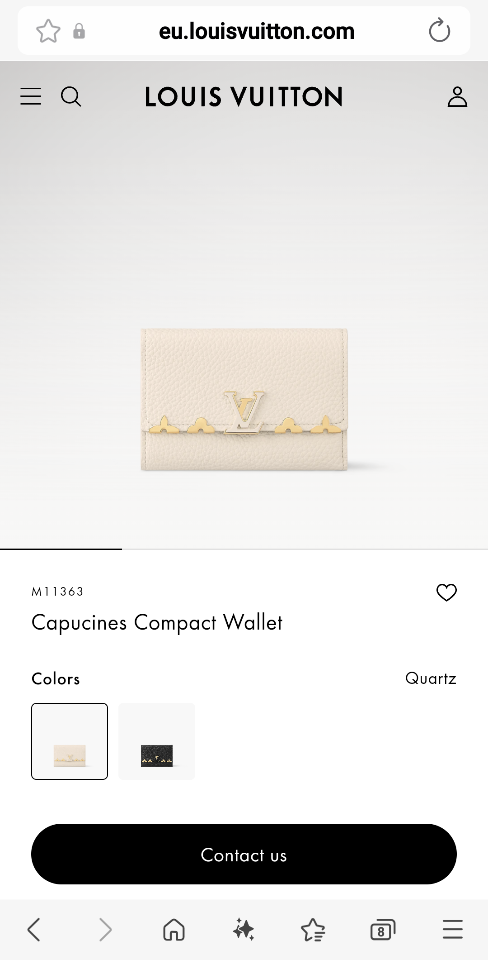Open browser home page
Image resolution: width=488 pixels, height=960 pixels.
pyautogui.click(x=174, y=929)
